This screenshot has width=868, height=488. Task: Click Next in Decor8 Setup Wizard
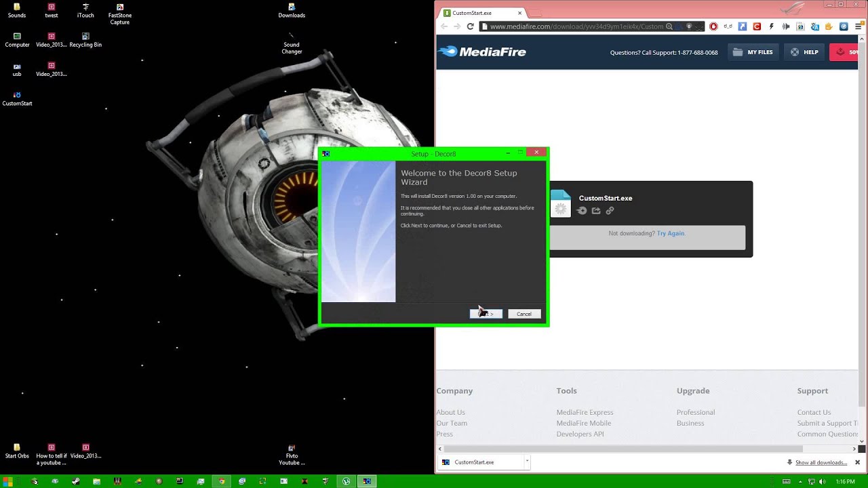coord(486,314)
